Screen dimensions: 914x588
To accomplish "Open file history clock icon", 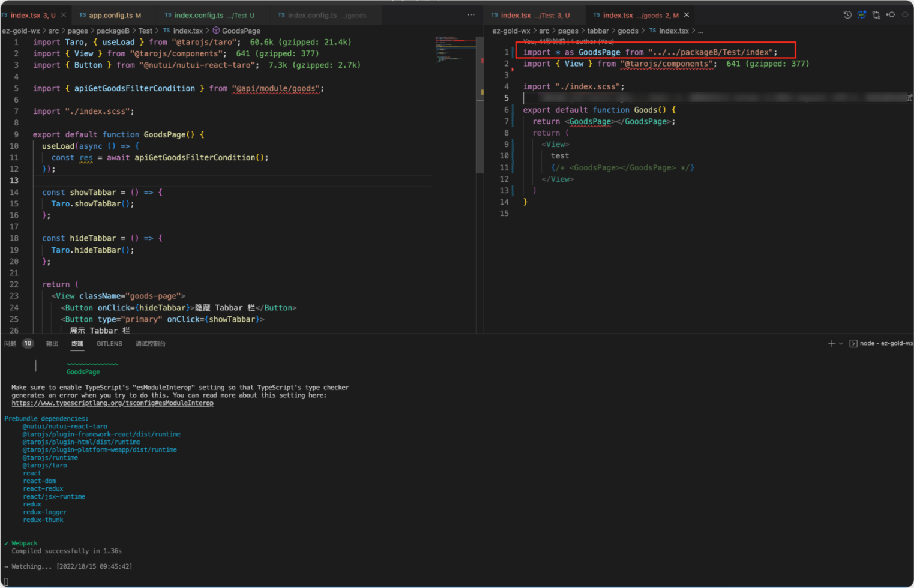I will 847,15.
